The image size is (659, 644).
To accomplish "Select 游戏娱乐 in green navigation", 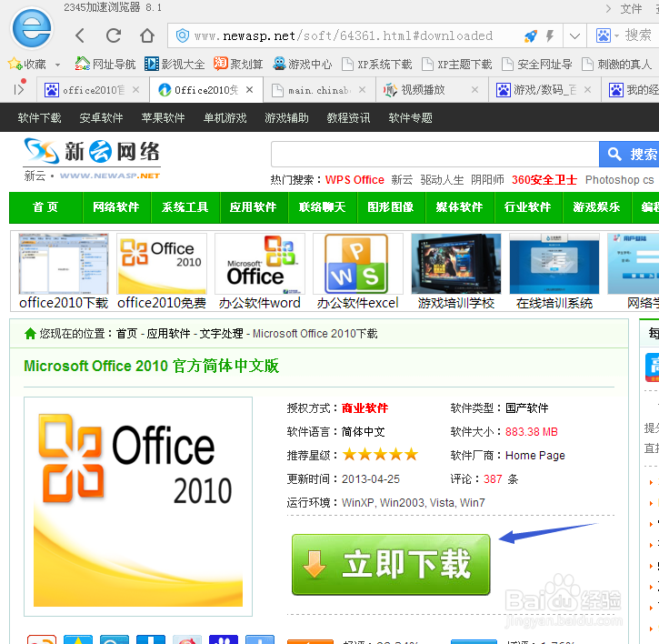I will click(x=596, y=207).
